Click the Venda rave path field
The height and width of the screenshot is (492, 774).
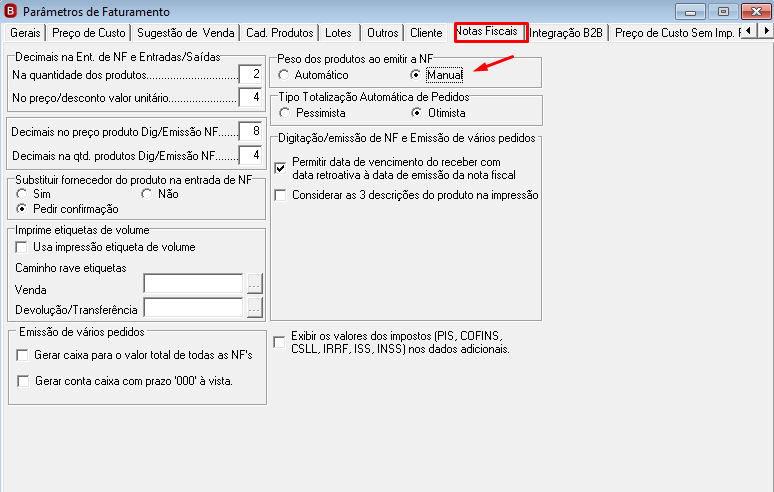[193, 284]
